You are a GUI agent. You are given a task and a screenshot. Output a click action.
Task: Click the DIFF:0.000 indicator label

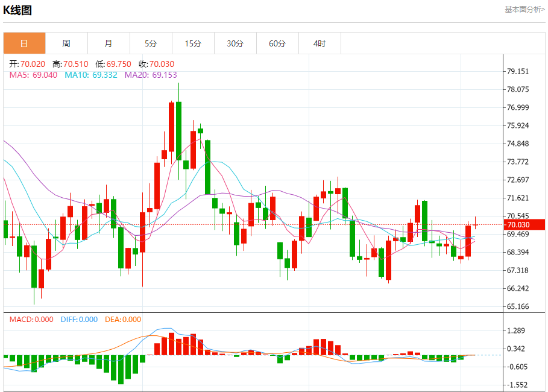click(x=79, y=319)
